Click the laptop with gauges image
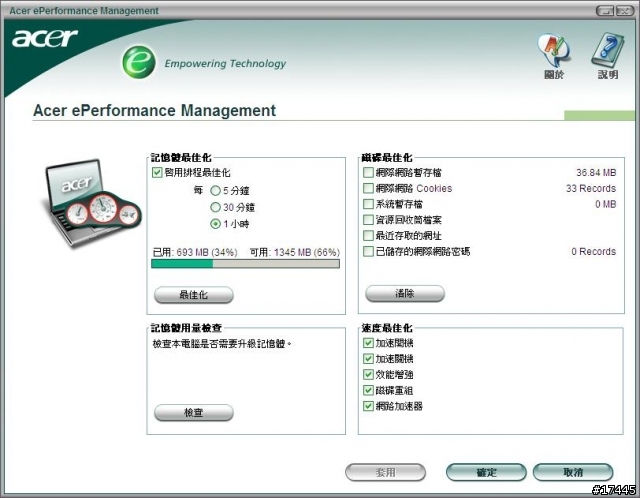 click(x=92, y=203)
